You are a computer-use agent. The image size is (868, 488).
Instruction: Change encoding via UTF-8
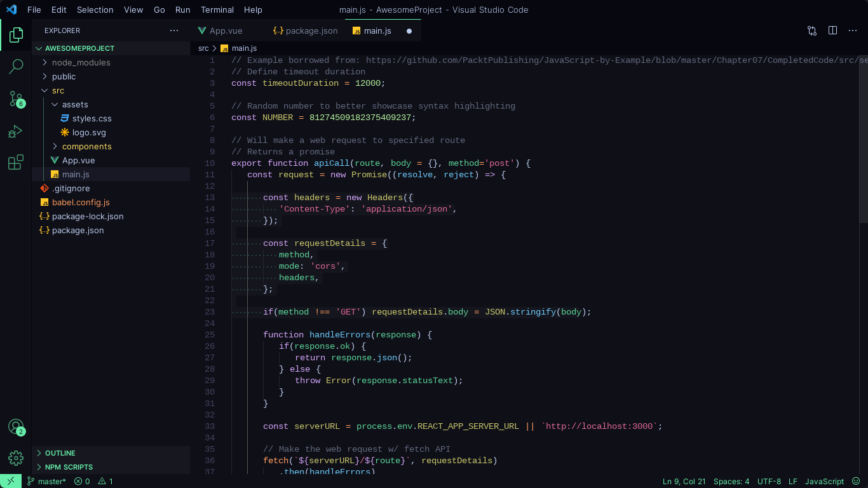[769, 482]
